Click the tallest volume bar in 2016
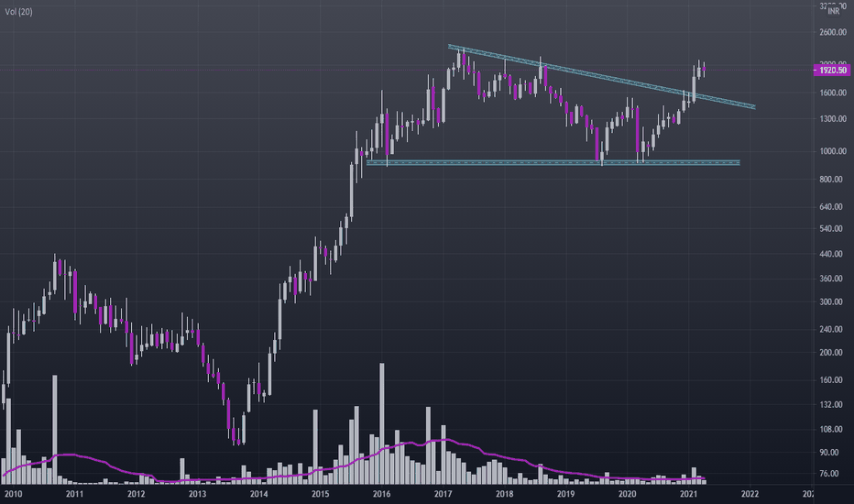 382,423
